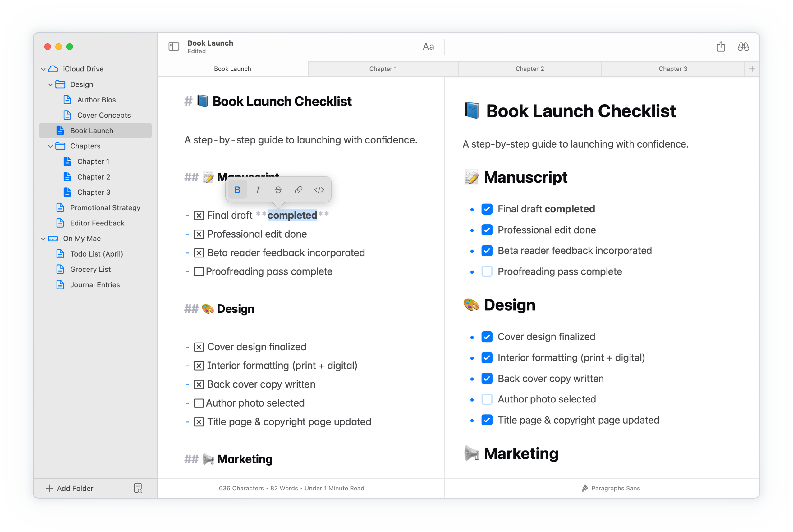Switch to the Book Launch tab
Image resolution: width=793 pixels, height=532 pixels.
[x=233, y=69]
